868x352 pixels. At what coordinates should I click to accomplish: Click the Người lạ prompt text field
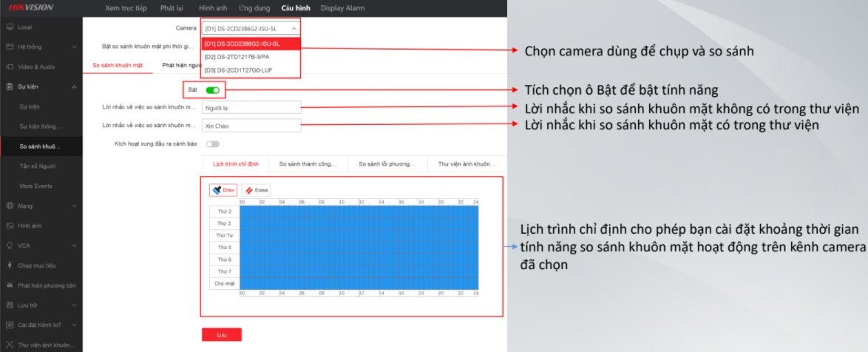(x=251, y=107)
